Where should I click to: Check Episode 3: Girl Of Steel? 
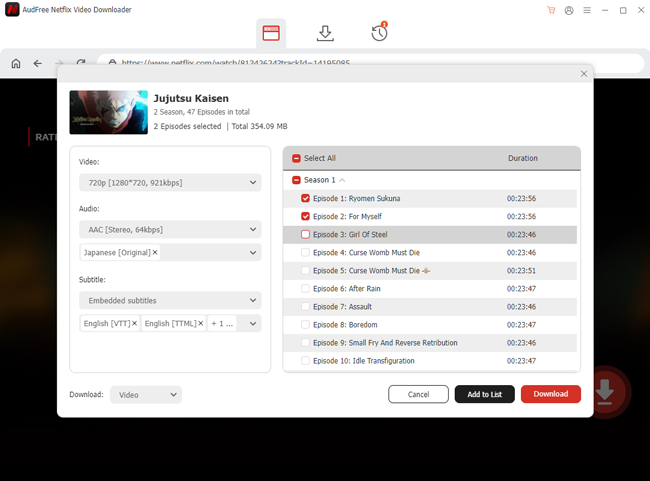(306, 234)
